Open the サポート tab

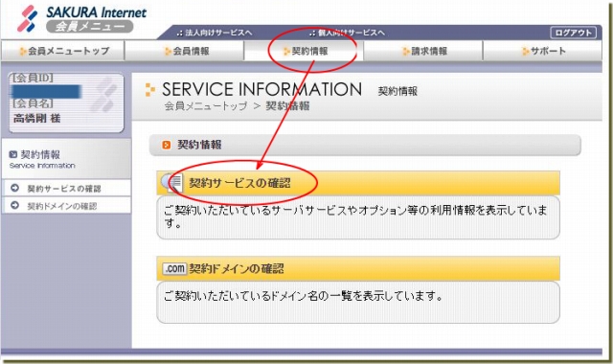(543, 51)
